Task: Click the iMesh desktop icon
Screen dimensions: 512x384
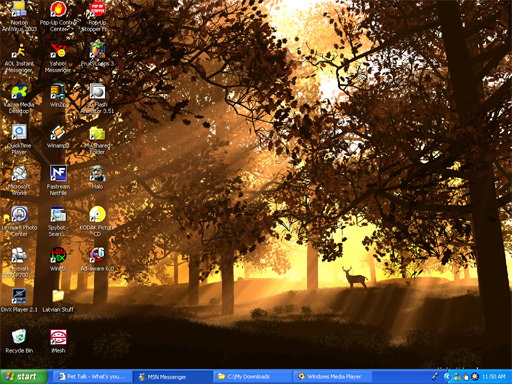Action: click(58, 337)
